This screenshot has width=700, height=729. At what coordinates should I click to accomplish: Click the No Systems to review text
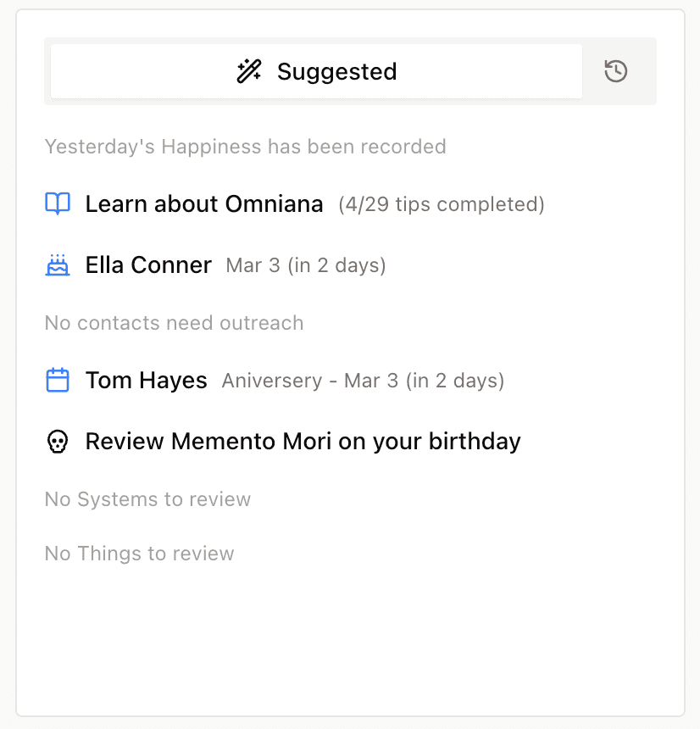coord(147,498)
